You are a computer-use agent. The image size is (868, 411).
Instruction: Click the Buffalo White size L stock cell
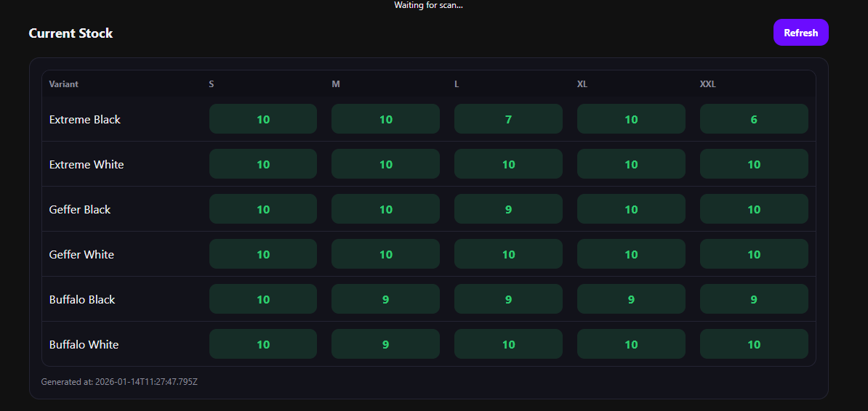pyautogui.click(x=508, y=344)
